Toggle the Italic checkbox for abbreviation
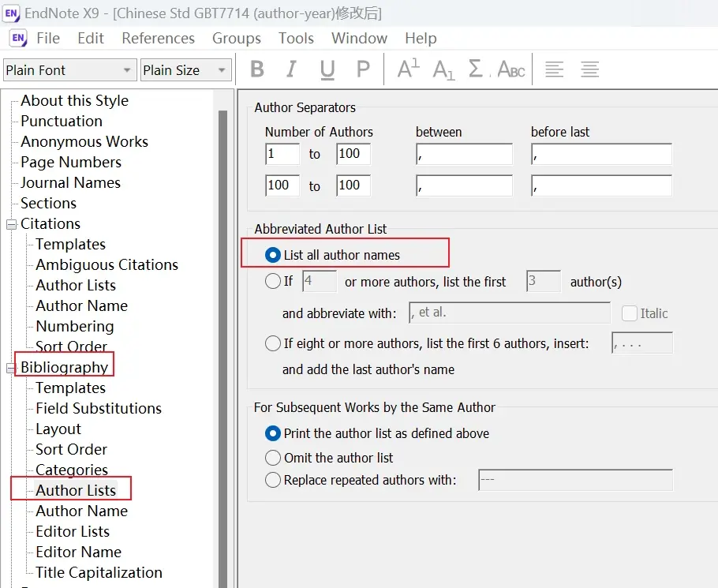The image size is (718, 588). (629, 313)
